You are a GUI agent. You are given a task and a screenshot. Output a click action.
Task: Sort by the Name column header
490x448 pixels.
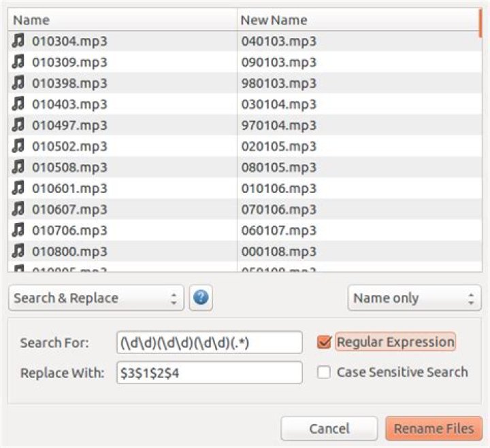pyautogui.click(x=122, y=20)
